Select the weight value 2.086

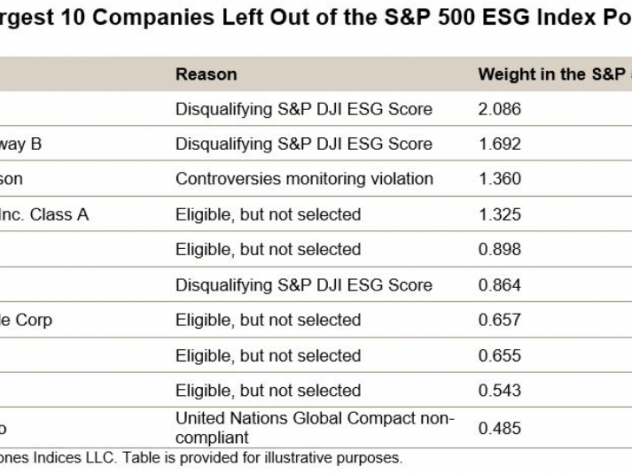499,109
